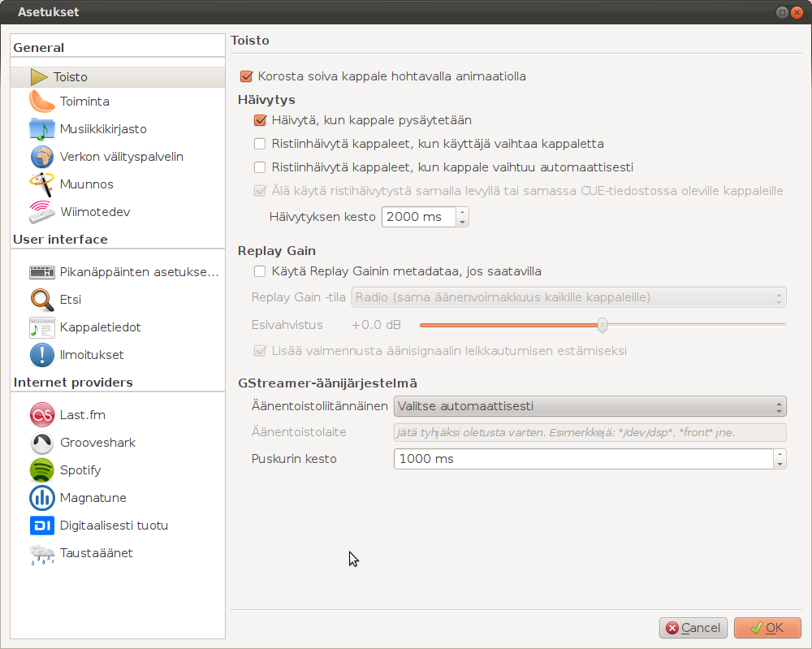Click the Magnatune logo icon
Image resolution: width=812 pixels, height=649 pixels.
(x=42, y=498)
